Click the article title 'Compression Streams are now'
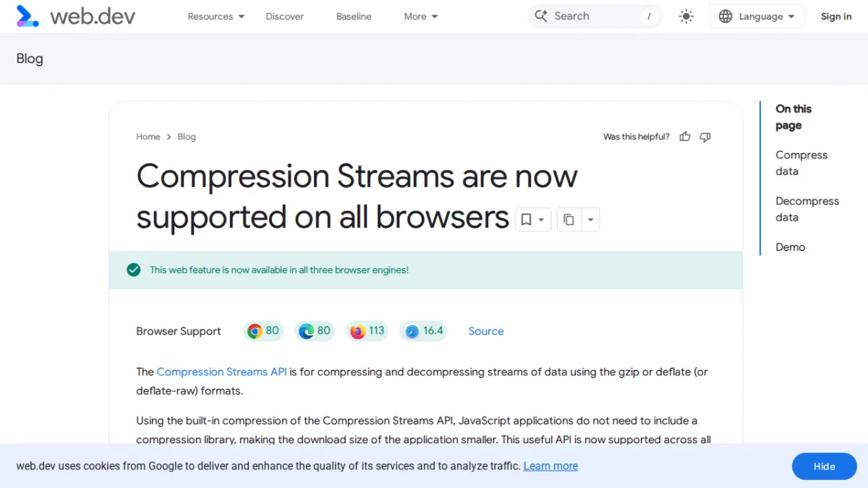Image resolution: width=868 pixels, height=488 pixels. pos(357,176)
